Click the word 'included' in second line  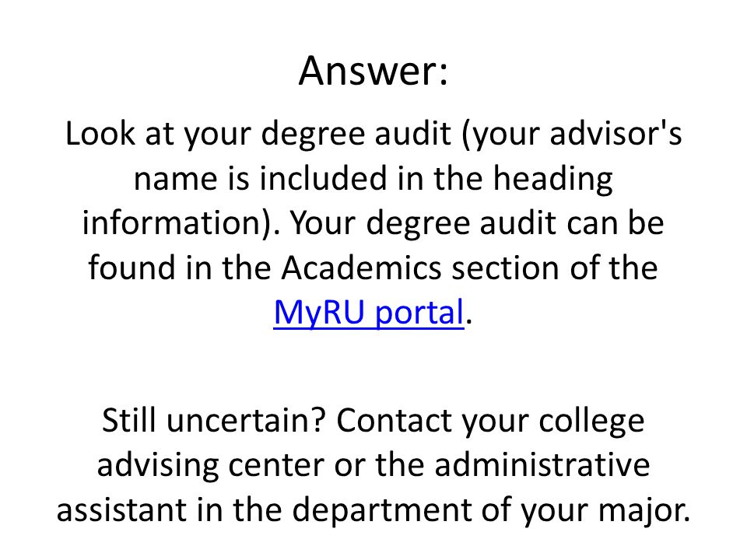[x=323, y=178]
